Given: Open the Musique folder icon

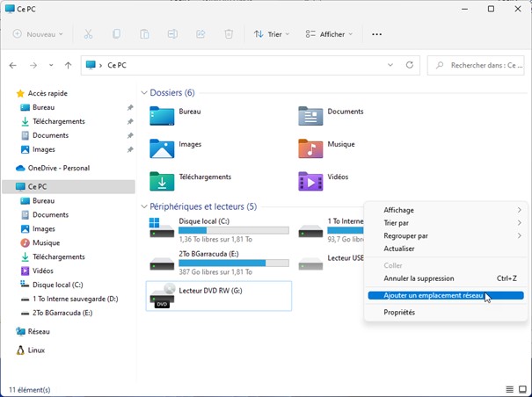Looking at the screenshot, I should click(310, 148).
